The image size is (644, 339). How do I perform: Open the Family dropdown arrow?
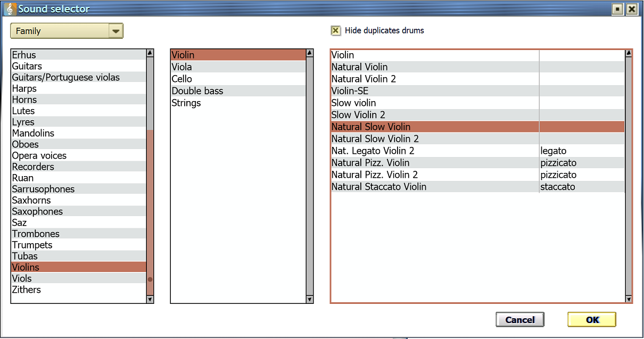[x=115, y=31]
